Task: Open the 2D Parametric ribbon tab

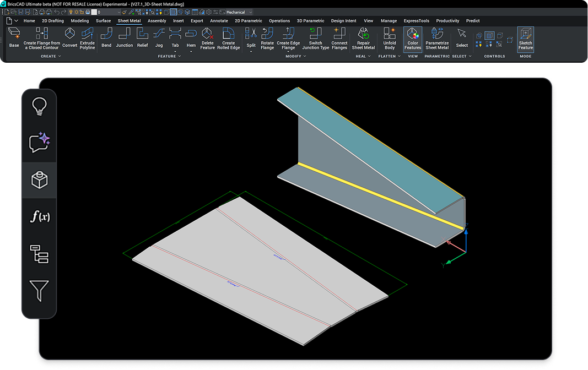Action: [248, 20]
